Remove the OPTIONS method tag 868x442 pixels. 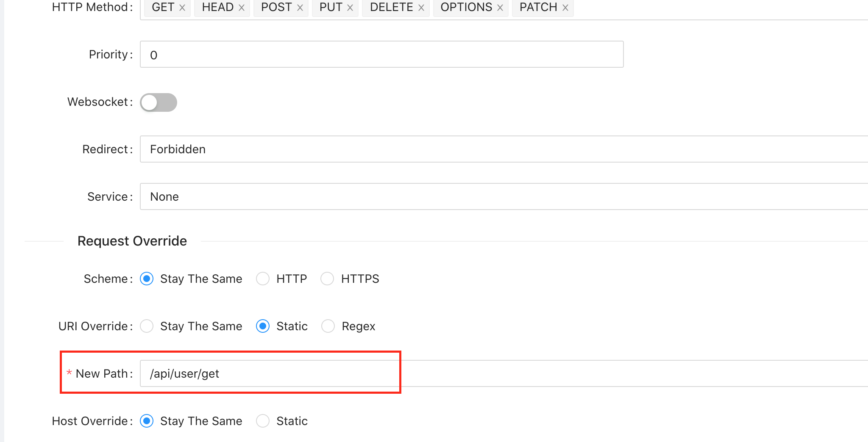[x=501, y=7]
